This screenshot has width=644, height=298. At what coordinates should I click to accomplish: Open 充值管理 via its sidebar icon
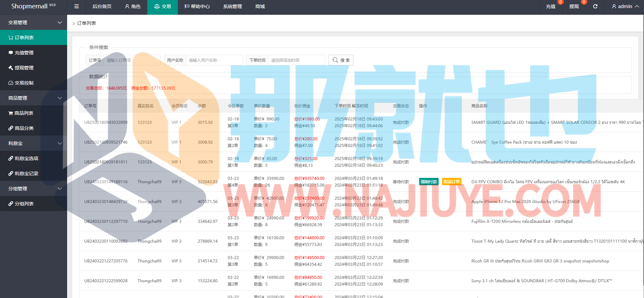11,53
